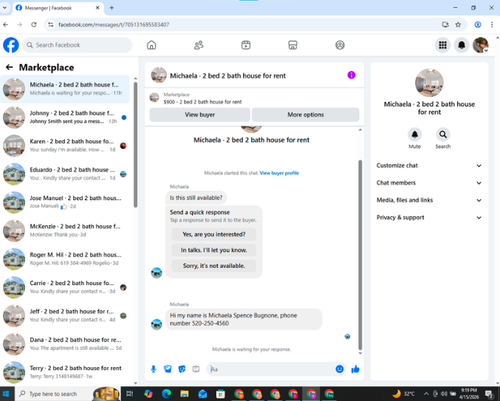Open the GIF picker icon
500x401 pixels.
click(x=196, y=369)
